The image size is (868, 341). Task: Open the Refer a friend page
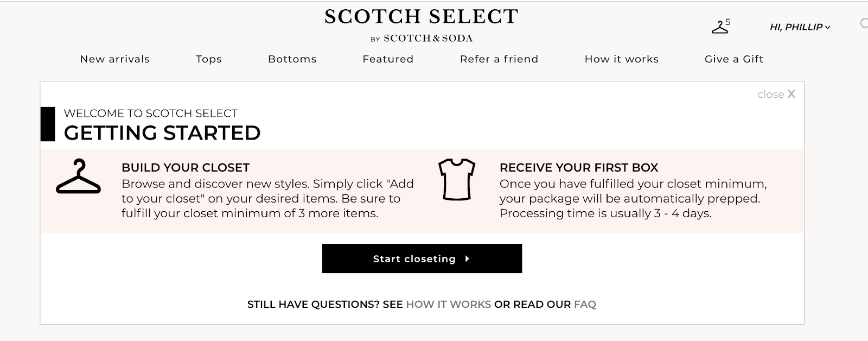(499, 59)
